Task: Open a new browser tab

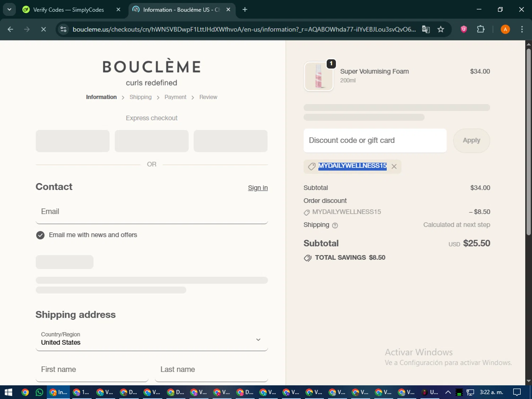Action: pyautogui.click(x=245, y=10)
